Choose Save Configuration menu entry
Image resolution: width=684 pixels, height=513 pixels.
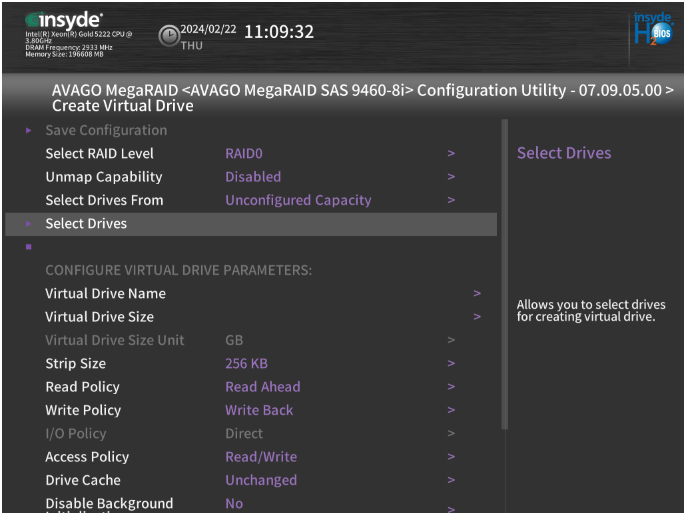coord(106,131)
